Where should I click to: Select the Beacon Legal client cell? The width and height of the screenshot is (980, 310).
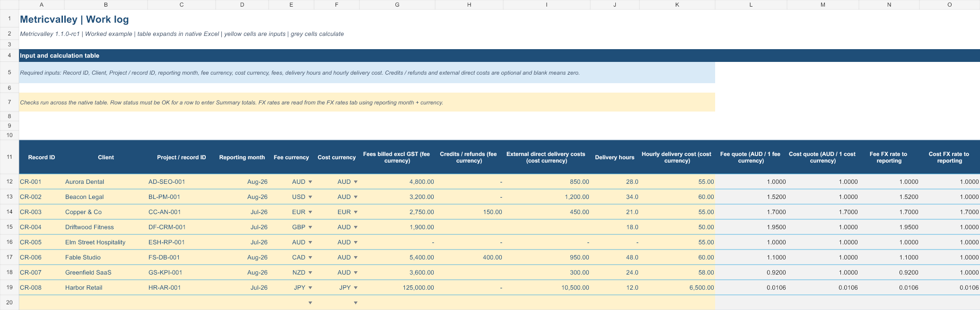106,197
